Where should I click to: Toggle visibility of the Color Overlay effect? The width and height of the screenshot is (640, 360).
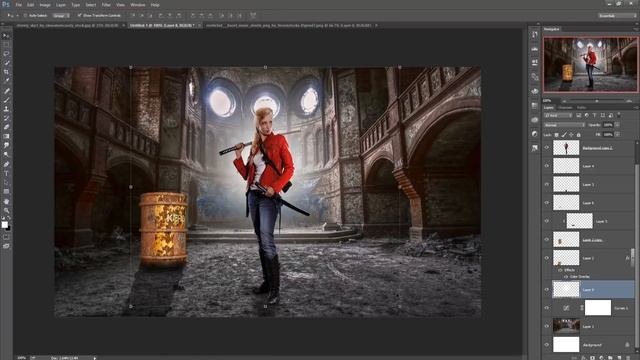point(566,276)
